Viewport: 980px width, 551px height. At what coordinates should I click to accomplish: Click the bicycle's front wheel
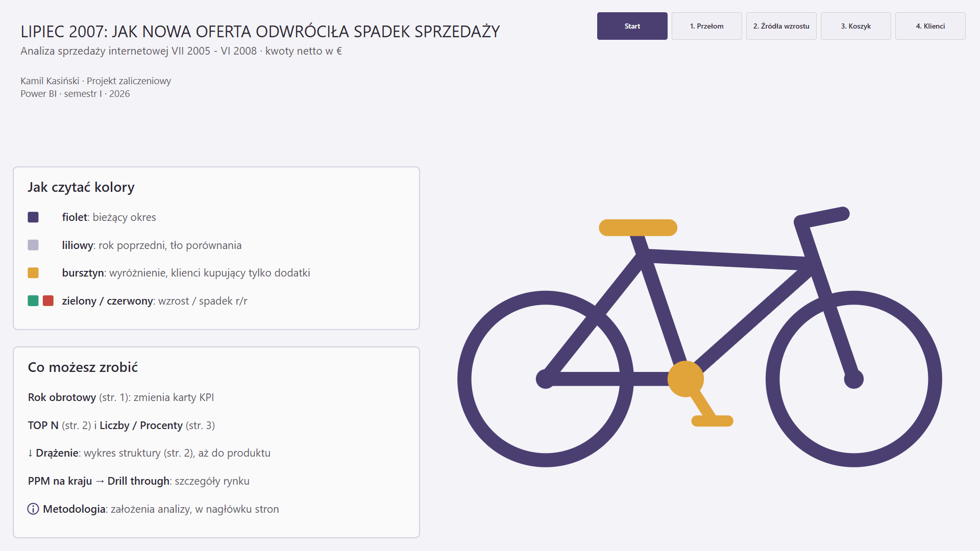point(854,379)
